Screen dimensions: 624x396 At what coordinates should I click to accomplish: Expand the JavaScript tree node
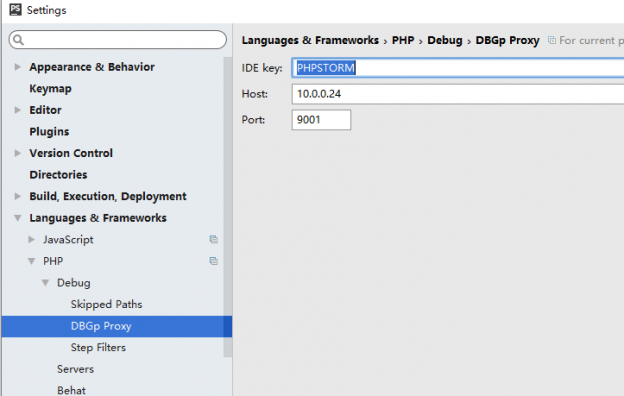pos(31,240)
